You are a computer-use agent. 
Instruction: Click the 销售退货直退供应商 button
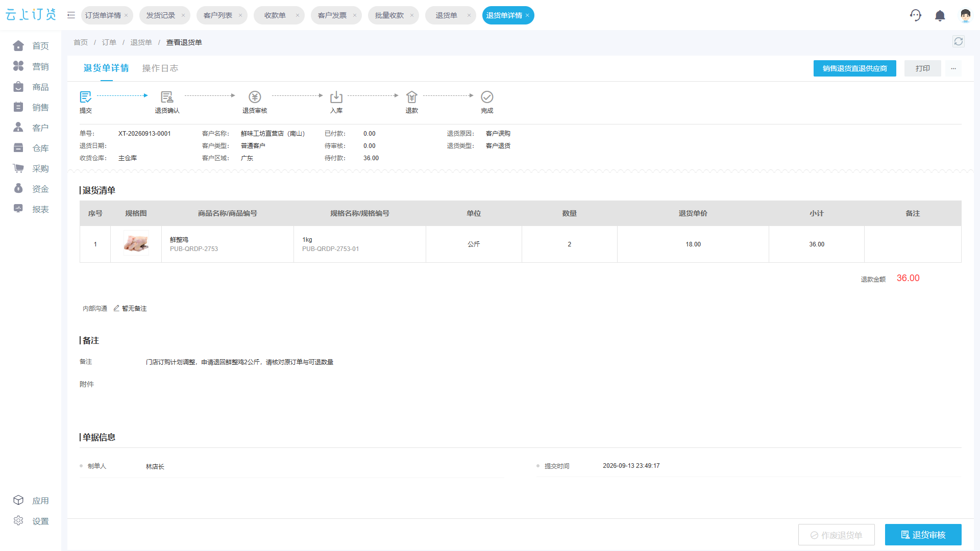tap(854, 68)
